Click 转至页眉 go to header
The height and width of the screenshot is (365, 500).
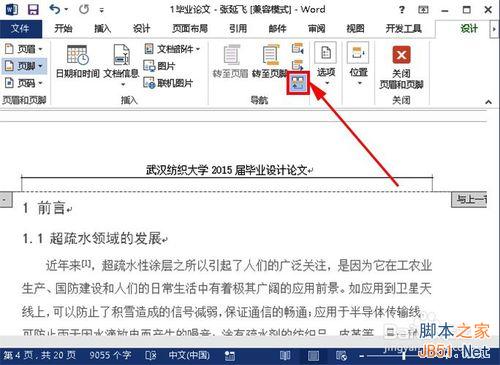(231, 61)
